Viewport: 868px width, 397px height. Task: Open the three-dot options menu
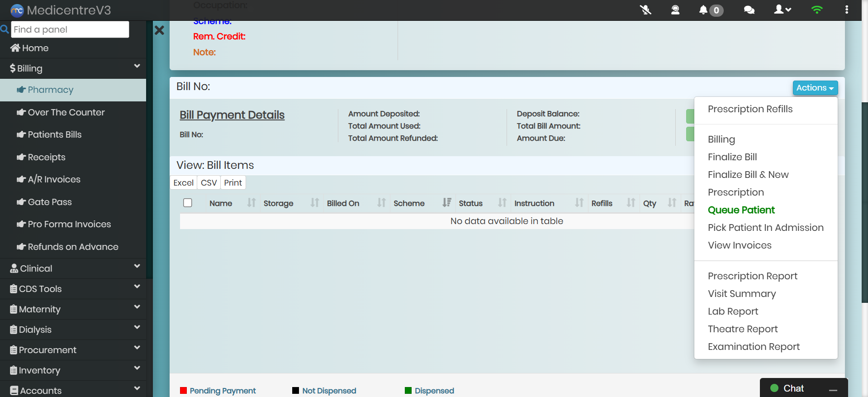pos(847,10)
